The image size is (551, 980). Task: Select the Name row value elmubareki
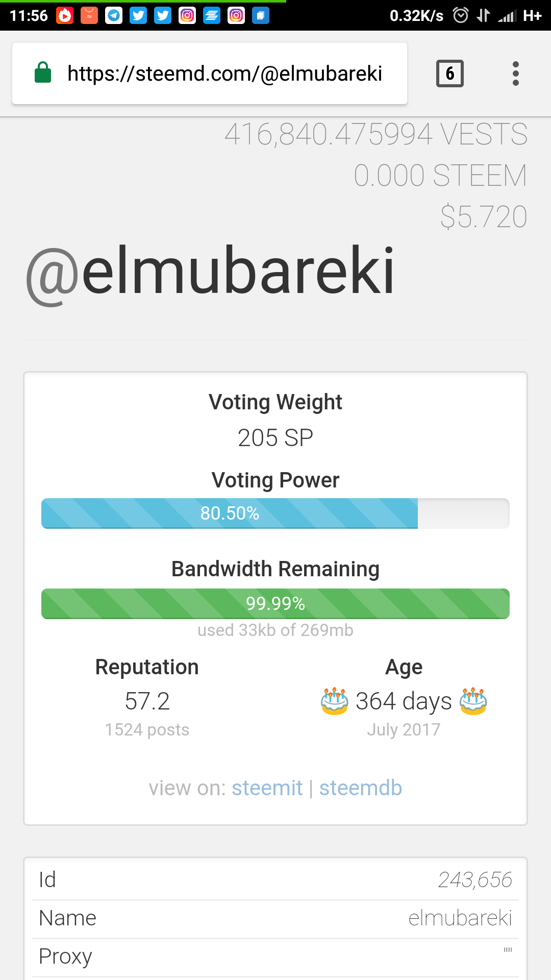pos(460,918)
